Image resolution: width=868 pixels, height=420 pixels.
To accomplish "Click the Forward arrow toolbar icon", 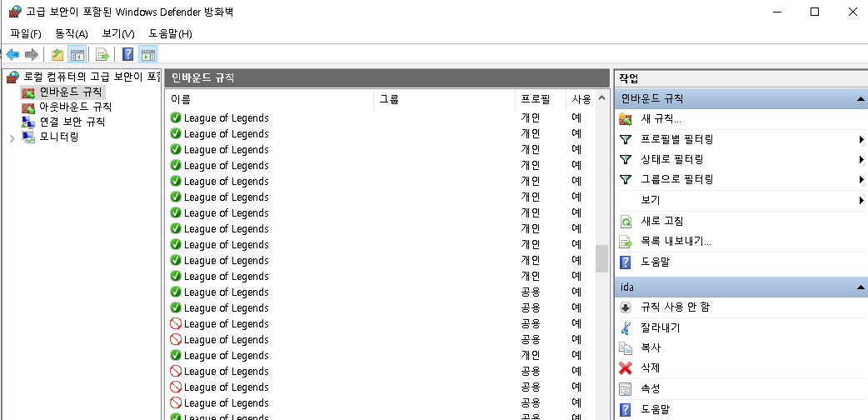I will (32, 54).
